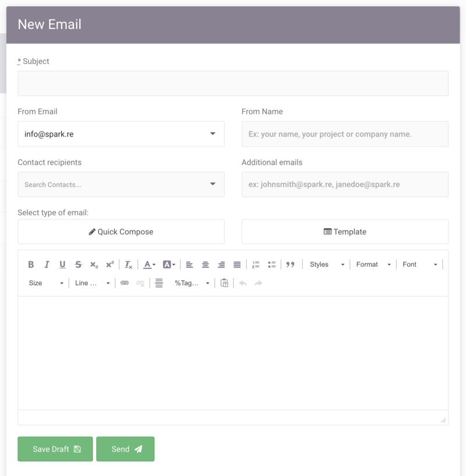Click the remove format icon

[x=128, y=264]
